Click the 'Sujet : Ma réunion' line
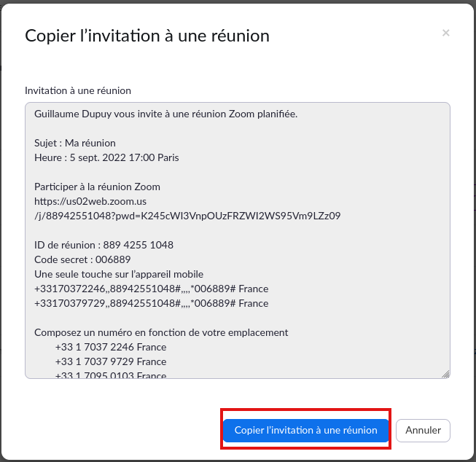 75,143
